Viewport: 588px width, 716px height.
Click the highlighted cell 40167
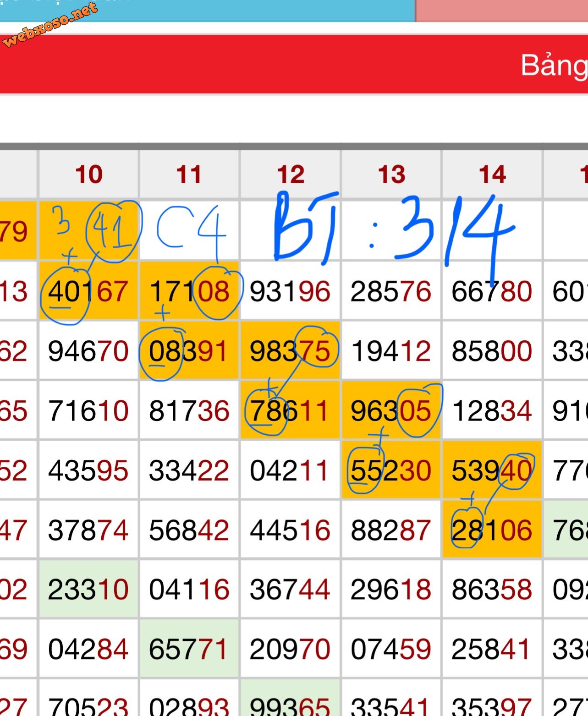pyautogui.click(x=88, y=291)
